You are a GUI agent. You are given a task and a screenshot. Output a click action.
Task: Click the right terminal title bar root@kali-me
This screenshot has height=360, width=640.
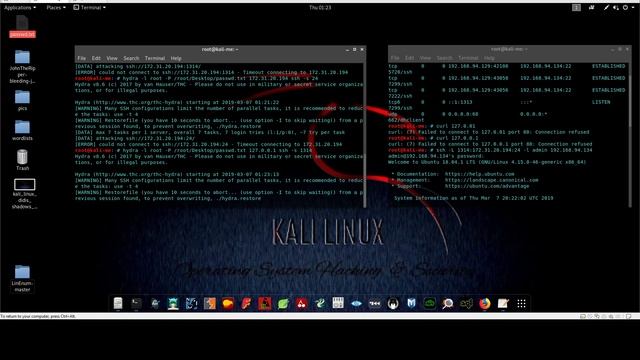(509, 49)
